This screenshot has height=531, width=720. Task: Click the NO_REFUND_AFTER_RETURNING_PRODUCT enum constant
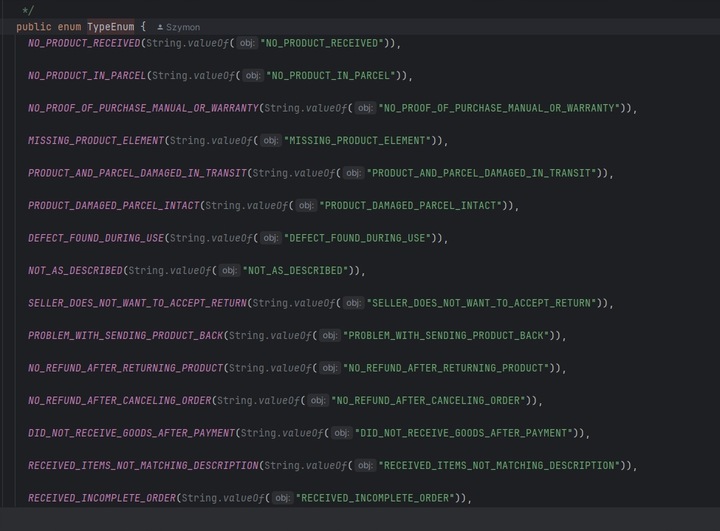click(125, 368)
